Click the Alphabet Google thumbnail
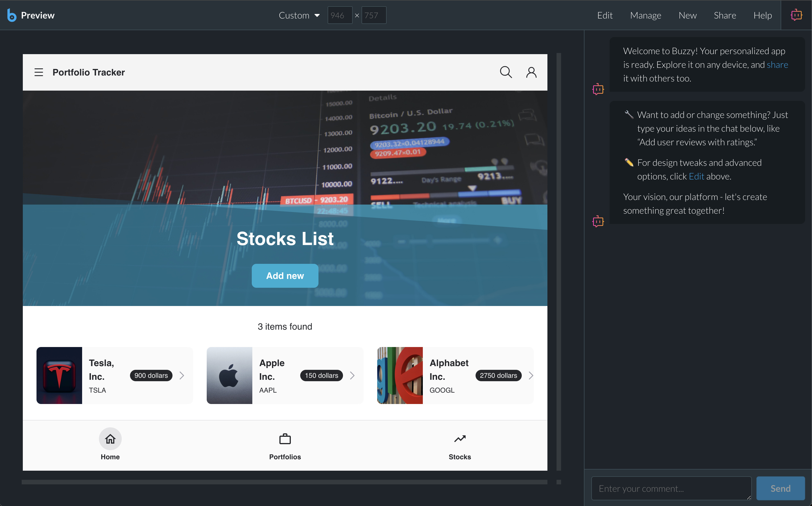This screenshot has width=812, height=506. click(400, 376)
